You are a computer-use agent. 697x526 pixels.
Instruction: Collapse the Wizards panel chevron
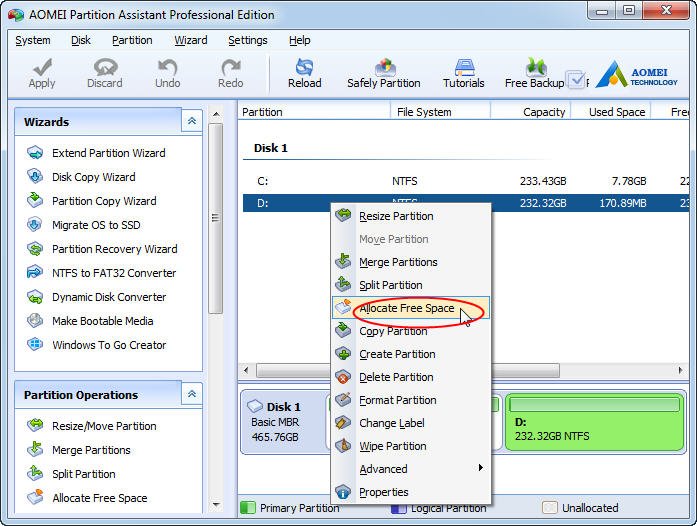(192, 121)
